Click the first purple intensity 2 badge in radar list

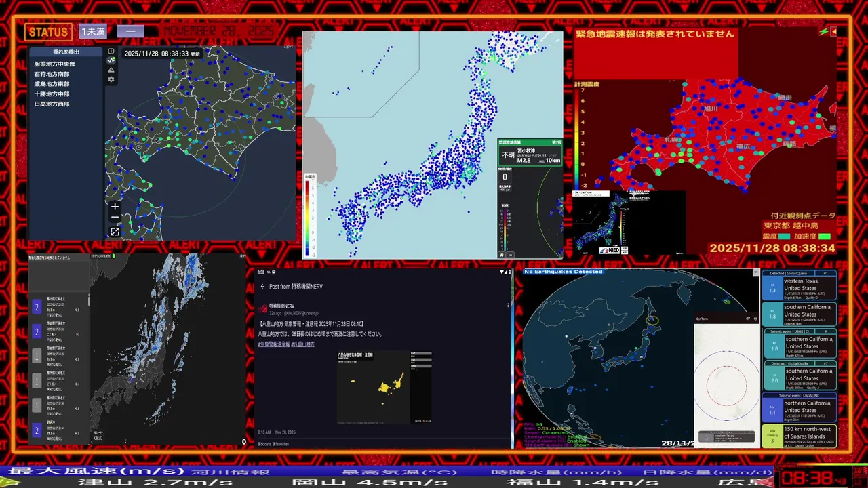[x=37, y=307]
